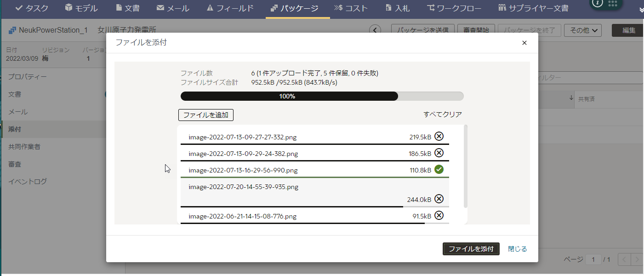Sort by the 共有済 column arrow
The height and width of the screenshot is (276, 644).
coord(571,98)
